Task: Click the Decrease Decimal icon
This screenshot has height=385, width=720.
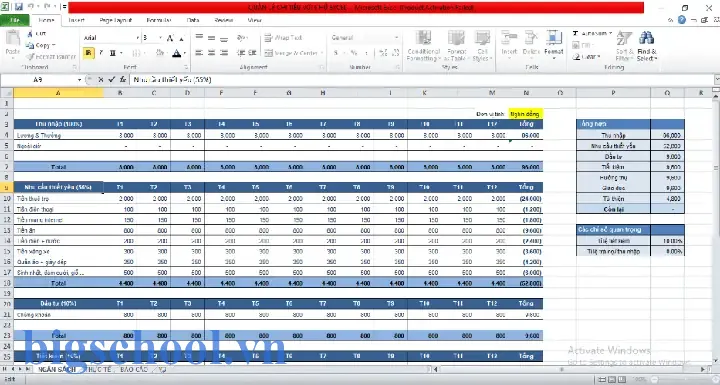Action: click(x=396, y=53)
